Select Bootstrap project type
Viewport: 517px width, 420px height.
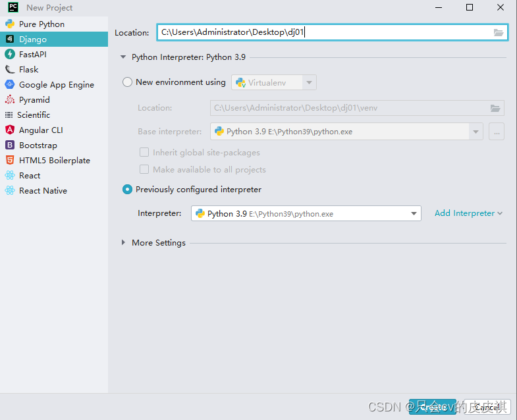[54, 145]
